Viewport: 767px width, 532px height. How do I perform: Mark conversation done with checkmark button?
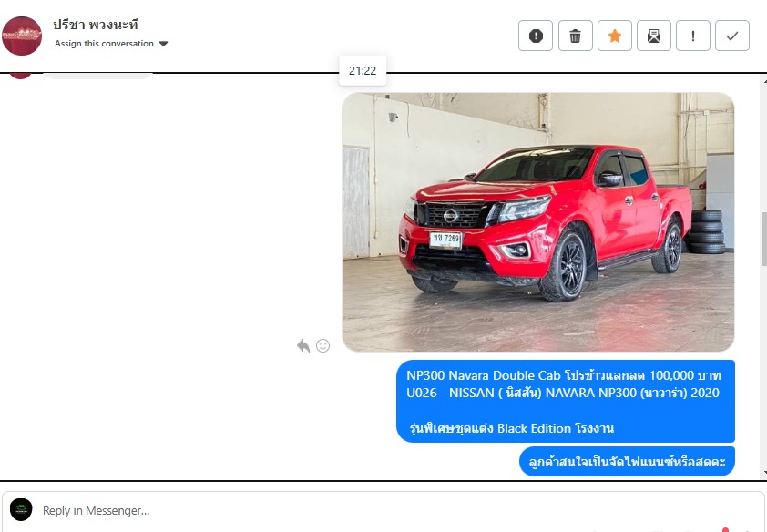click(x=732, y=36)
